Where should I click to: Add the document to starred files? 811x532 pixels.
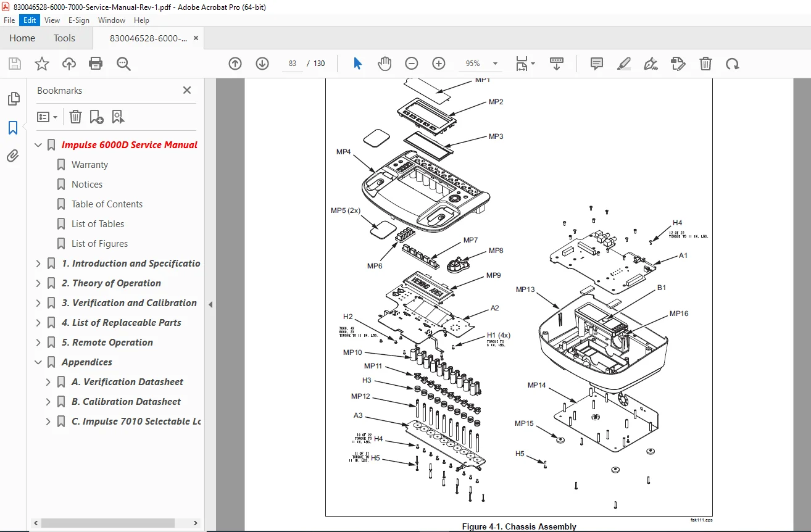42,64
